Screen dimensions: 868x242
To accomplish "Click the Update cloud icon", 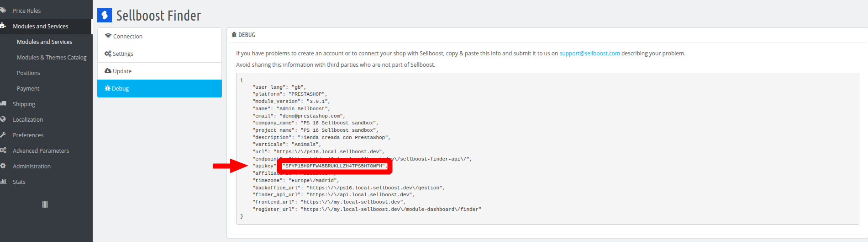I will 108,71.
